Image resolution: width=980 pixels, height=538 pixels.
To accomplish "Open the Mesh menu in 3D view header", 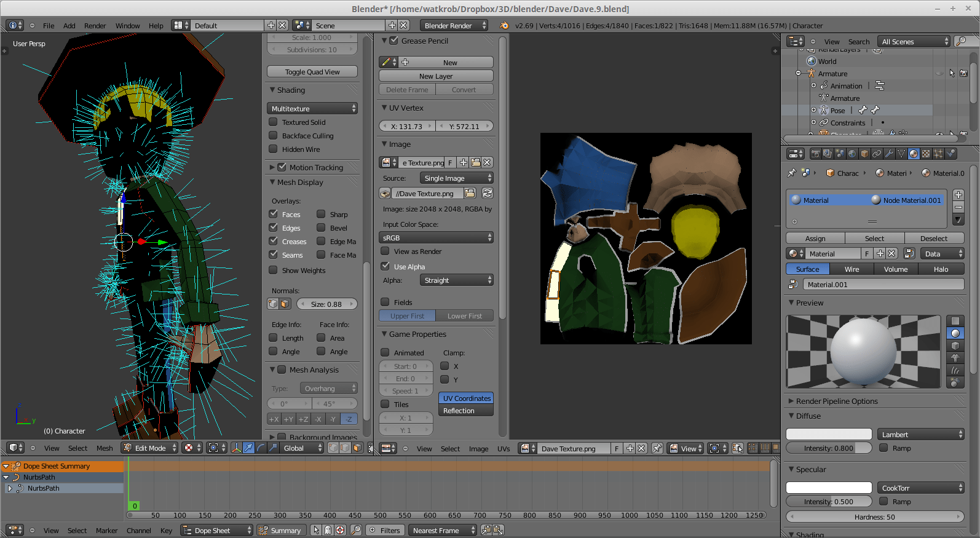I will point(105,448).
